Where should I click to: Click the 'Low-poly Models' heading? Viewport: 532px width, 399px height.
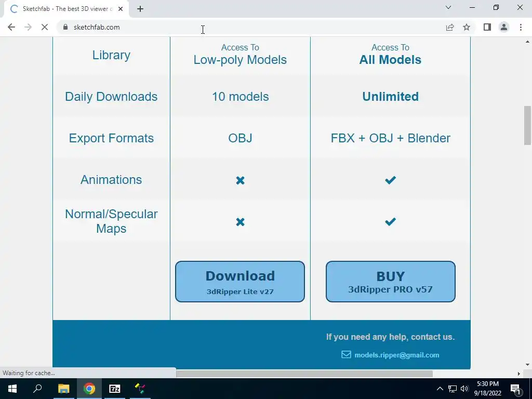[x=240, y=60]
